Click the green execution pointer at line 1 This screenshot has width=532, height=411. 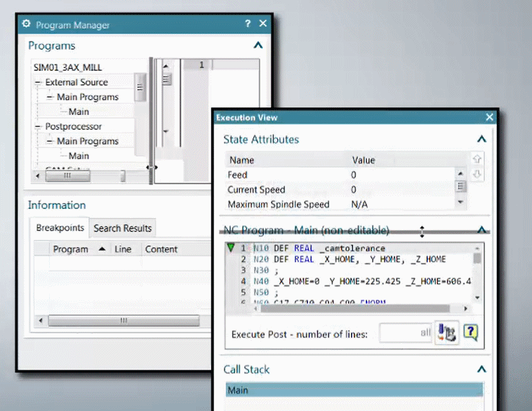pos(230,248)
